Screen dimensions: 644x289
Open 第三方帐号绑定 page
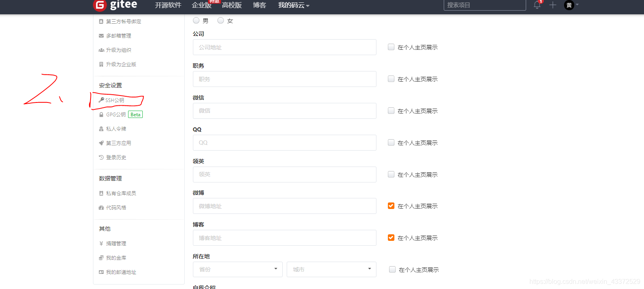pos(124,21)
